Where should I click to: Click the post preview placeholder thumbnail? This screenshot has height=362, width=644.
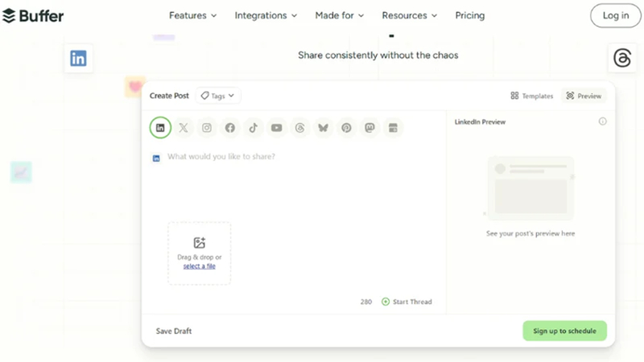tap(530, 188)
